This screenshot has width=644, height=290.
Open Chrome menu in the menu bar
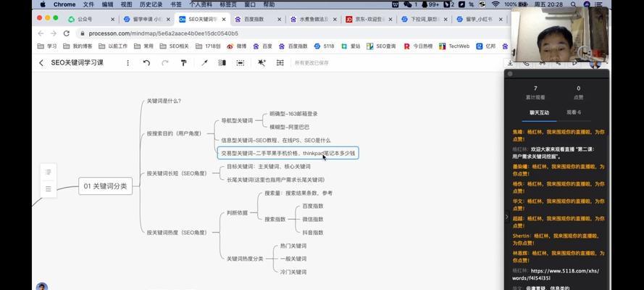click(64, 4)
